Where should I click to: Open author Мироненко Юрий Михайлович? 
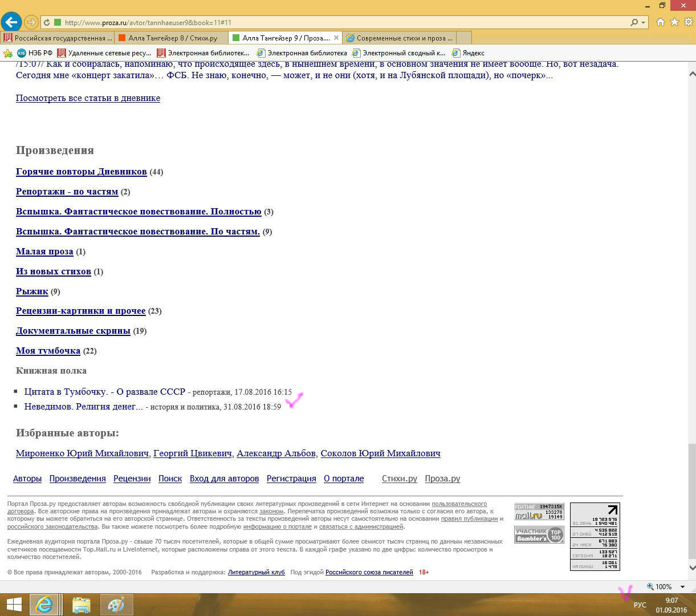[82, 453]
